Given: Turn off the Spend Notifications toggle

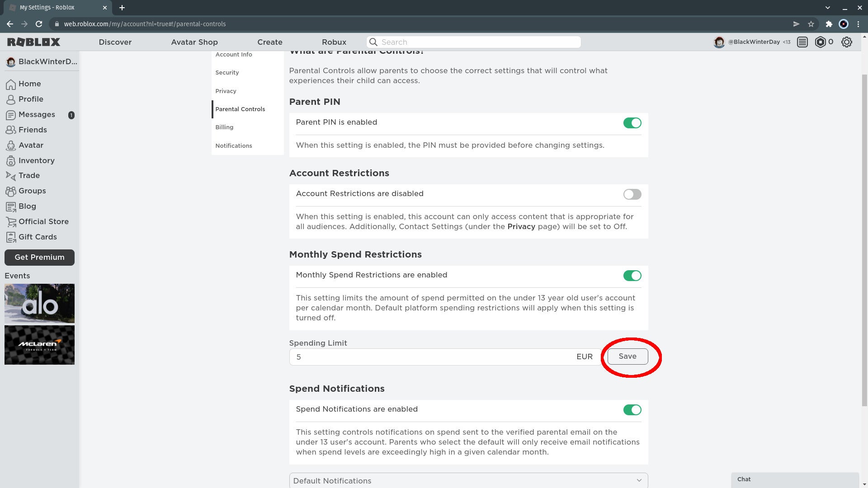Looking at the screenshot, I should point(632,410).
